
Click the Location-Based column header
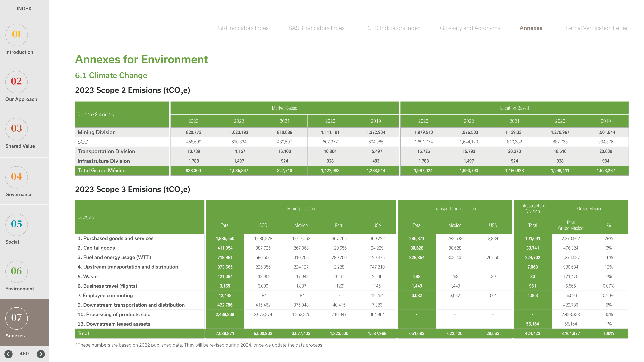[514, 108]
